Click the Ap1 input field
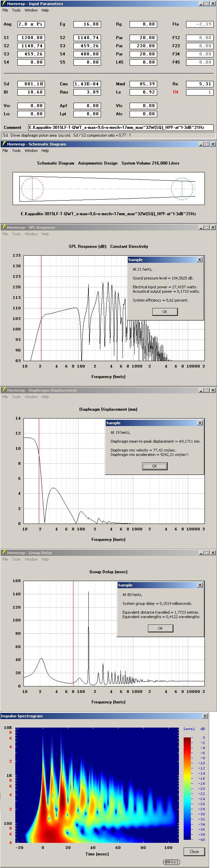 (x=87, y=106)
